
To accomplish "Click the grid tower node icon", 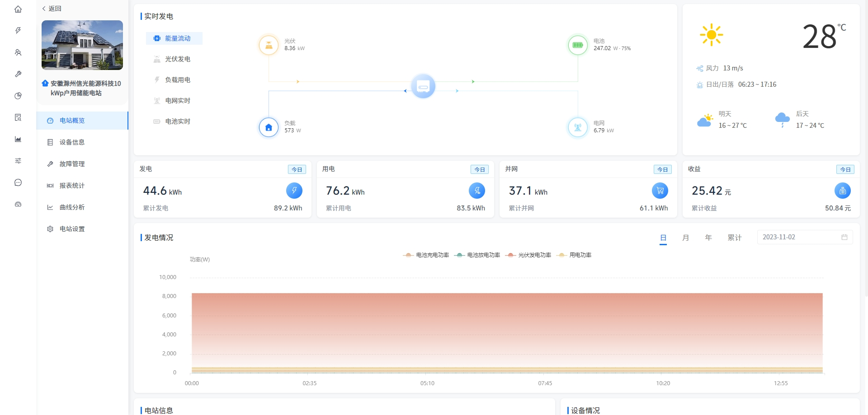I will point(578,127).
